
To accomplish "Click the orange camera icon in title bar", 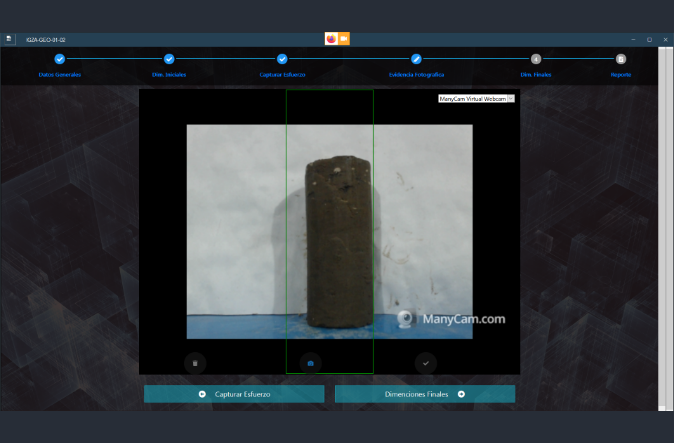I will pos(344,39).
